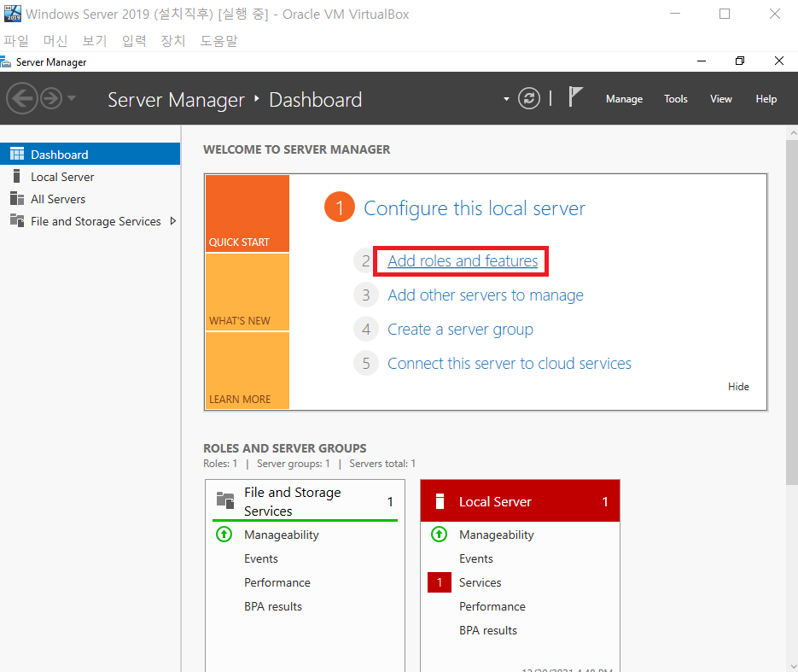
Task: Click Events under Local Server tile
Action: pos(476,558)
